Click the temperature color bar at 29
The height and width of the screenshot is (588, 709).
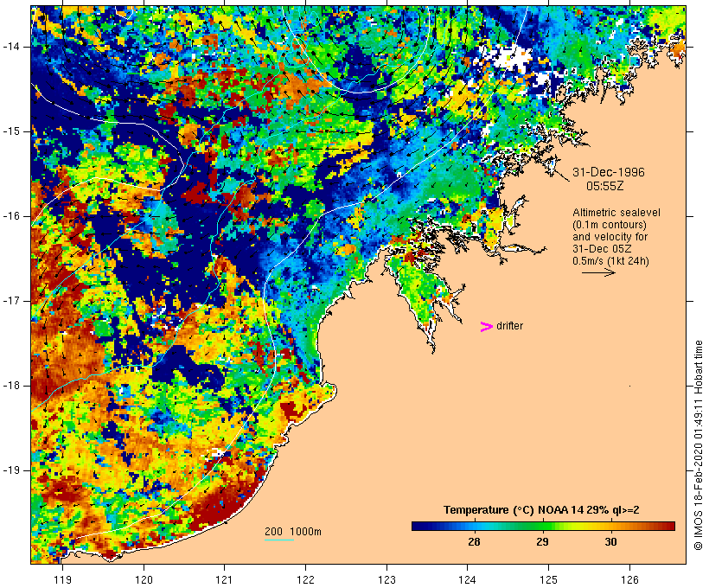pos(543,526)
